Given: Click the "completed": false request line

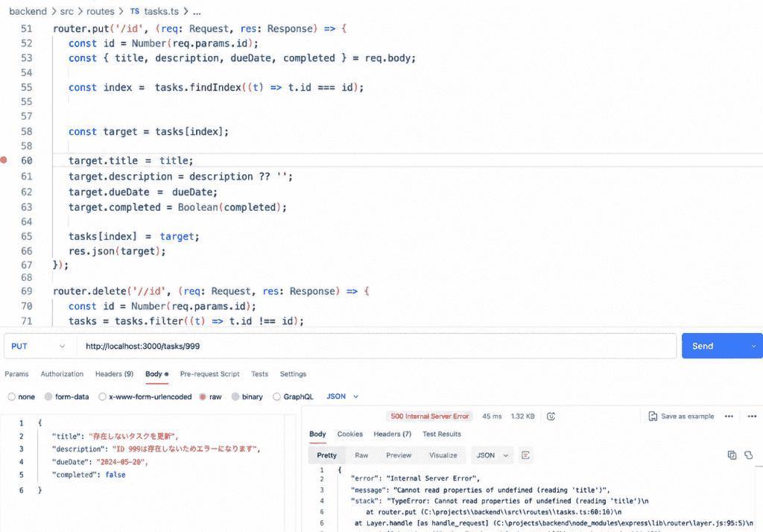Looking at the screenshot, I should tap(89, 475).
